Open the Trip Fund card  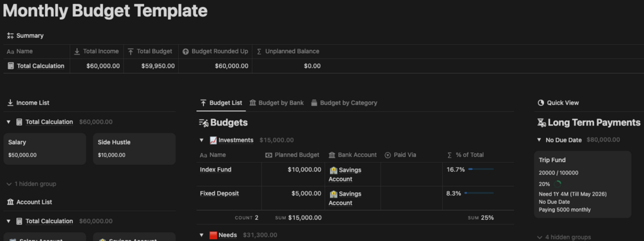582,185
